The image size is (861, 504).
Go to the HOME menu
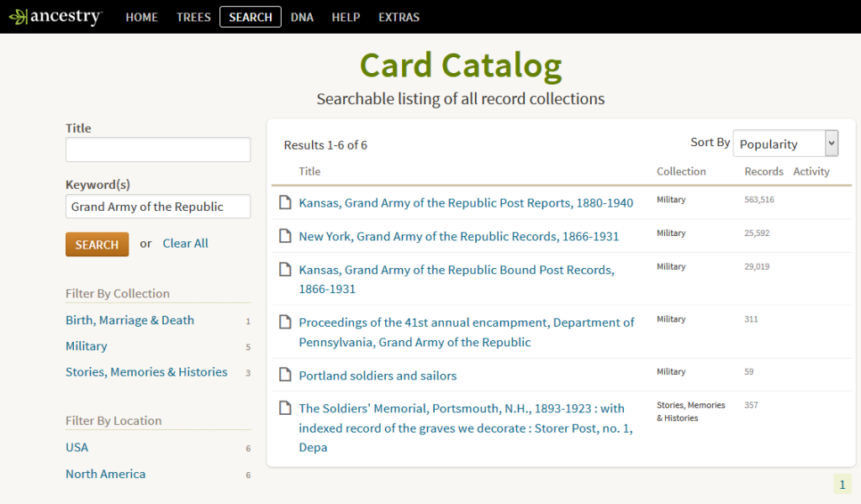pos(141,18)
